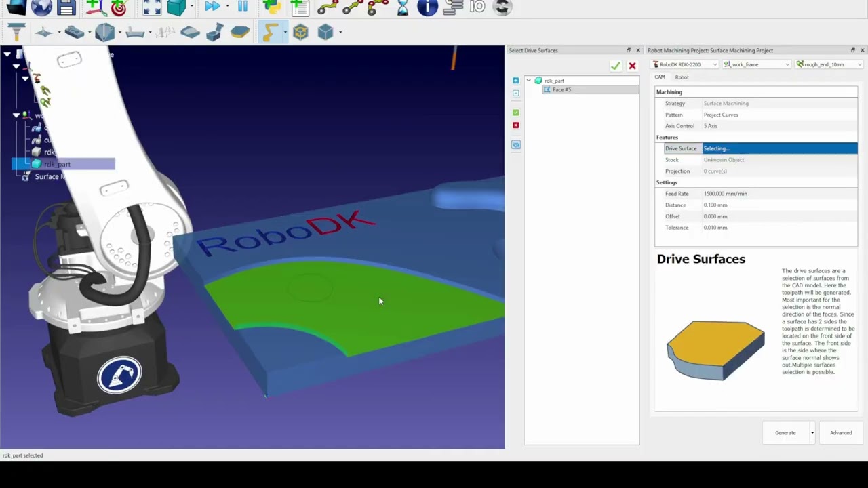Click the blue plus add-surface icon
Image resolution: width=868 pixels, height=488 pixels.
click(x=515, y=81)
